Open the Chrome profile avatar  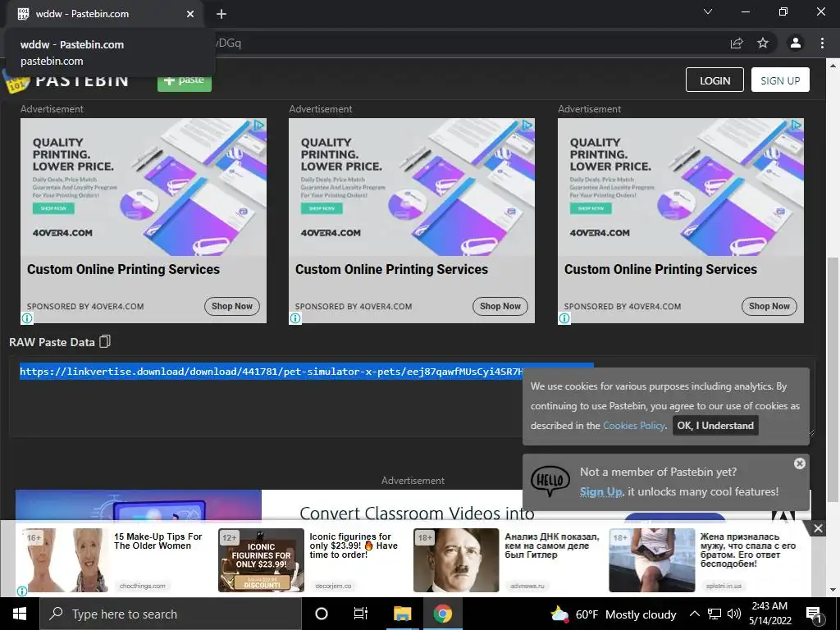pyautogui.click(x=796, y=43)
